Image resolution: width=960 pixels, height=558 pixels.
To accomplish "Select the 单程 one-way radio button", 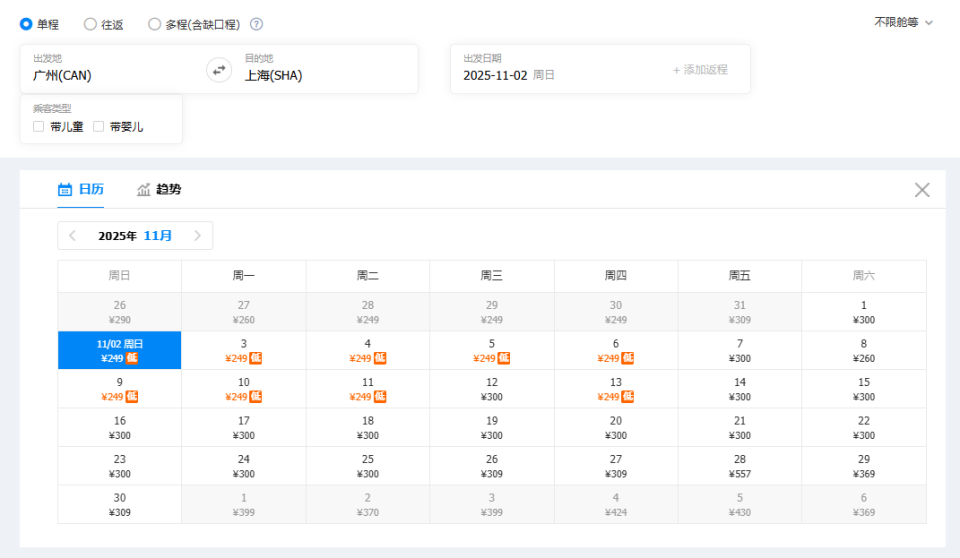I will coord(26,24).
